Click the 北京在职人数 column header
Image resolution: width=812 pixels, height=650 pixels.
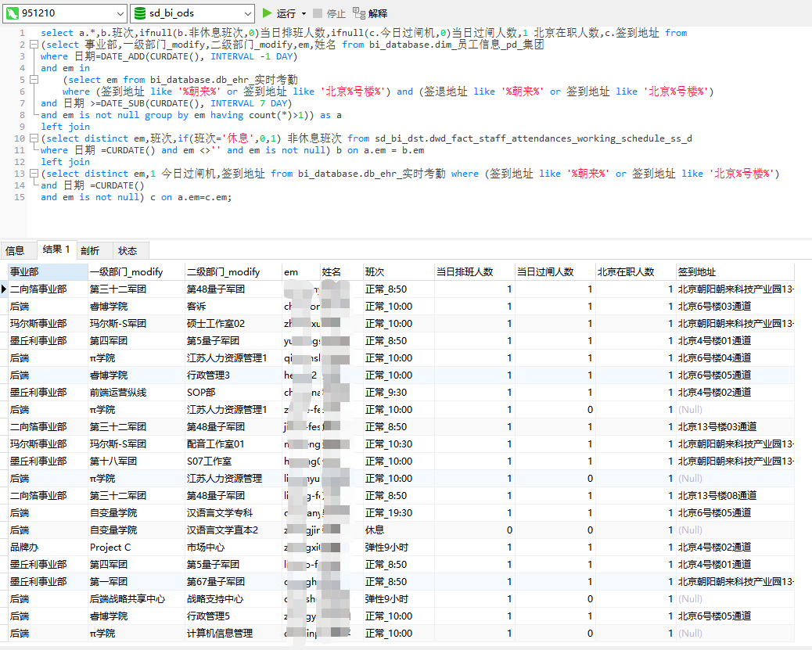tap(635, 272)
